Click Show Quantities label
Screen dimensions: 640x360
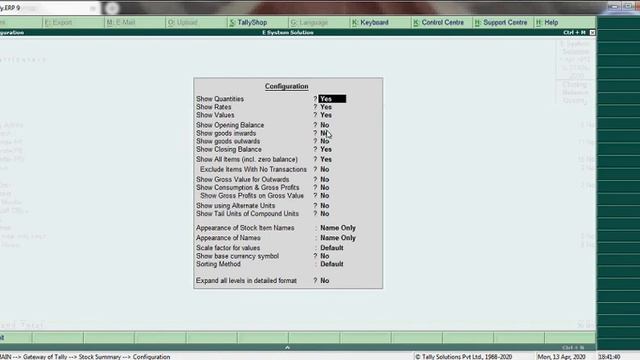point(220,99)
